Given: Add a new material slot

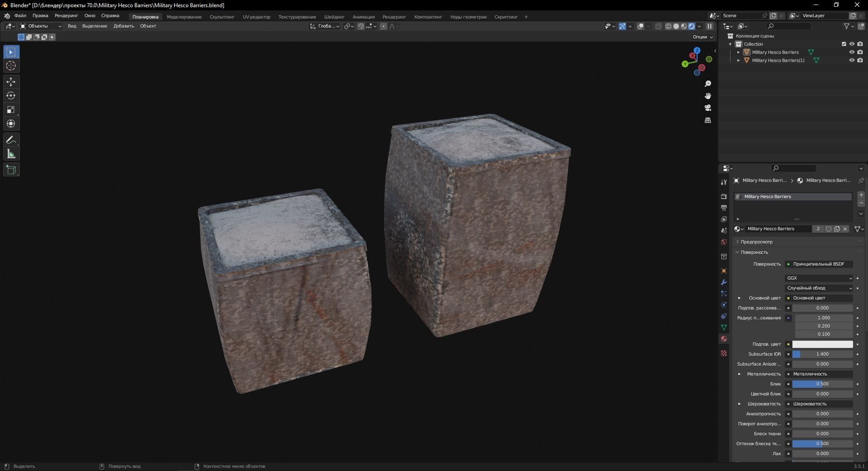Looking at the screenshot, I should pos(861,195).
